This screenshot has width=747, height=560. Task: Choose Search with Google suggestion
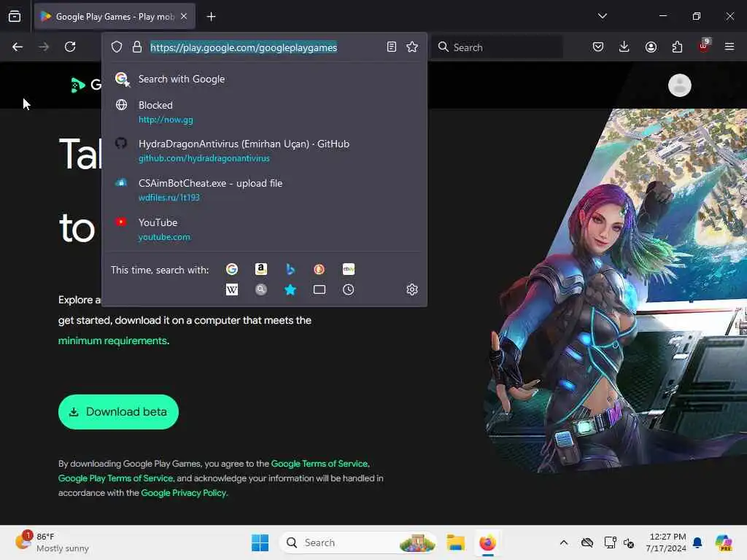tap(264, 79)
